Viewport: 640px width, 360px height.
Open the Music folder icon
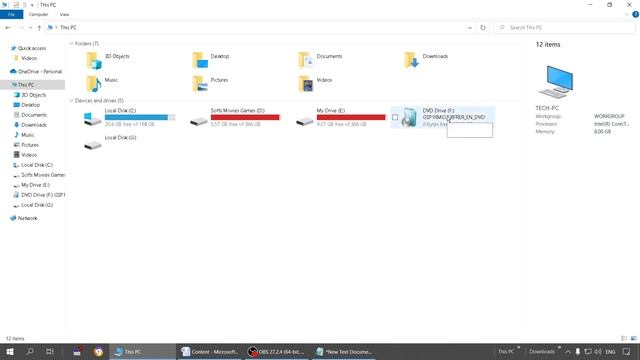pos(93,84)
